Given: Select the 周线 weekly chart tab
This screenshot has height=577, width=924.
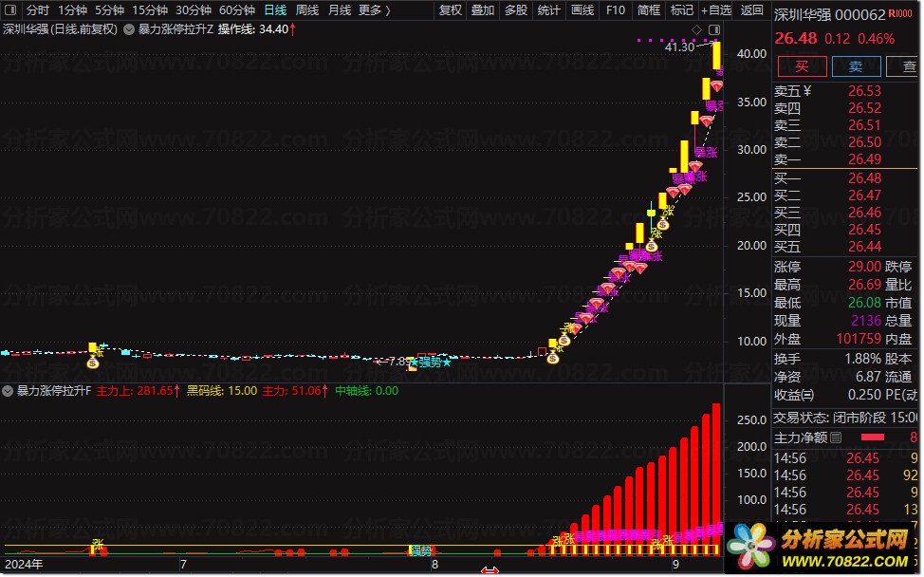Looking at the screenshot, I should pos(307,10).
